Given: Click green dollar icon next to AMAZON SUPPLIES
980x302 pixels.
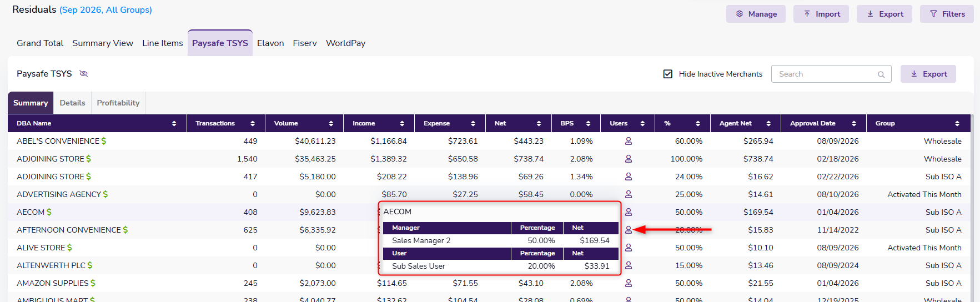Looking at the screenshot, I should pyautogui.click(x=93, y=283).
